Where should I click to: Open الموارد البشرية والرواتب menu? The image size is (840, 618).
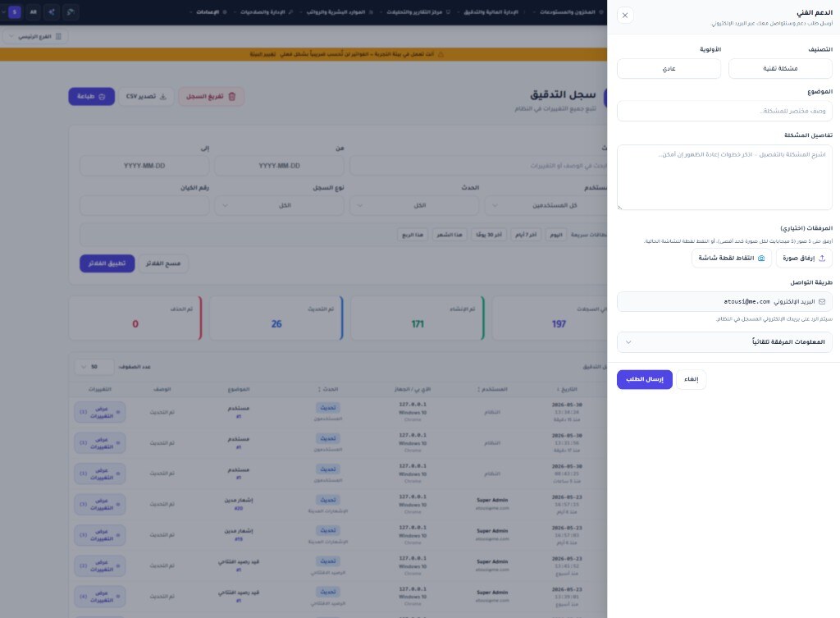[336, 11]
